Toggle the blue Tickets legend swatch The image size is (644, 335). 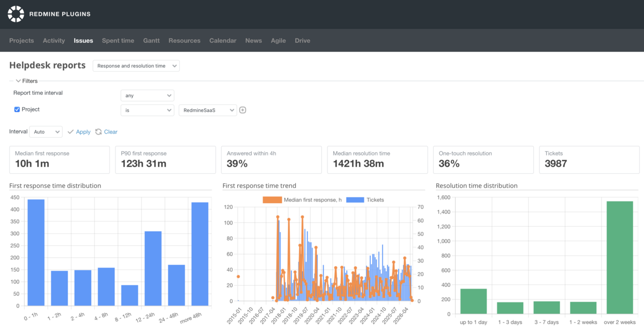pyautogui.click(x=355, y=200)
